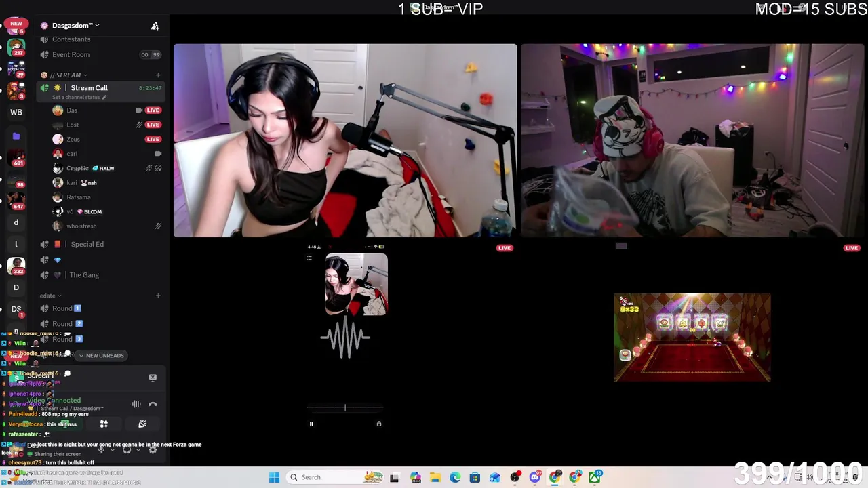Viewport: 868px width, 488px height.
Task: Open Outlook from the taskbar
Action: coord(495,477)
